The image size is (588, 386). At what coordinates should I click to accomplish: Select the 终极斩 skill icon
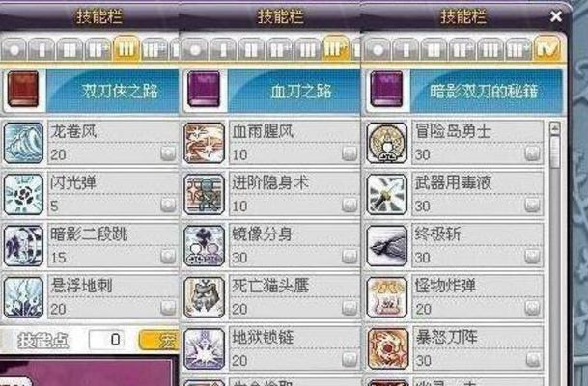pos(386,246)
